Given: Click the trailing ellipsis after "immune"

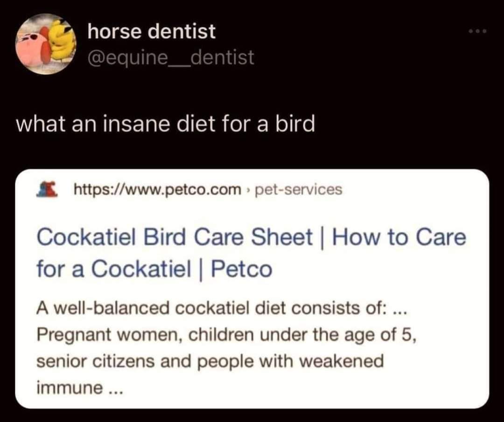Looking at the screenshot, I should pos(112,388).
